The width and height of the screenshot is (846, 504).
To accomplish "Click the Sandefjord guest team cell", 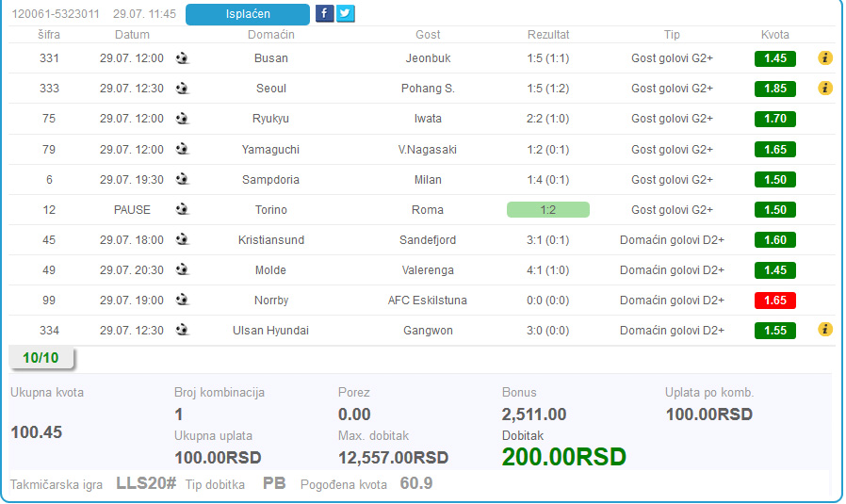I will [428, 240].
